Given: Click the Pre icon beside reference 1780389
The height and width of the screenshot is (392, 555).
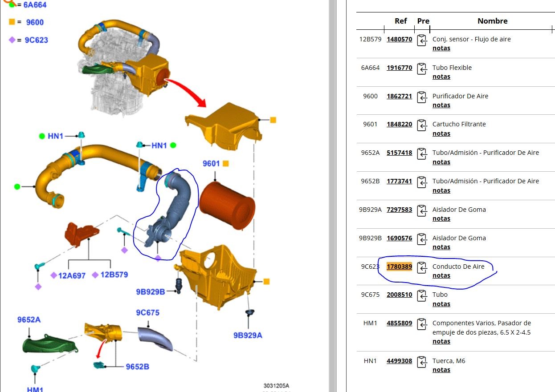Looking at the screenshot, I should (421, 267).
